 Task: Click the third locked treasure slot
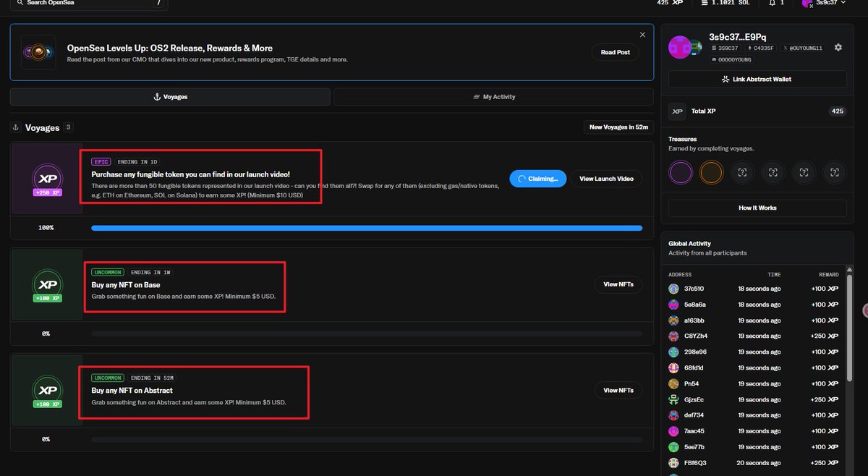(804, 172)
